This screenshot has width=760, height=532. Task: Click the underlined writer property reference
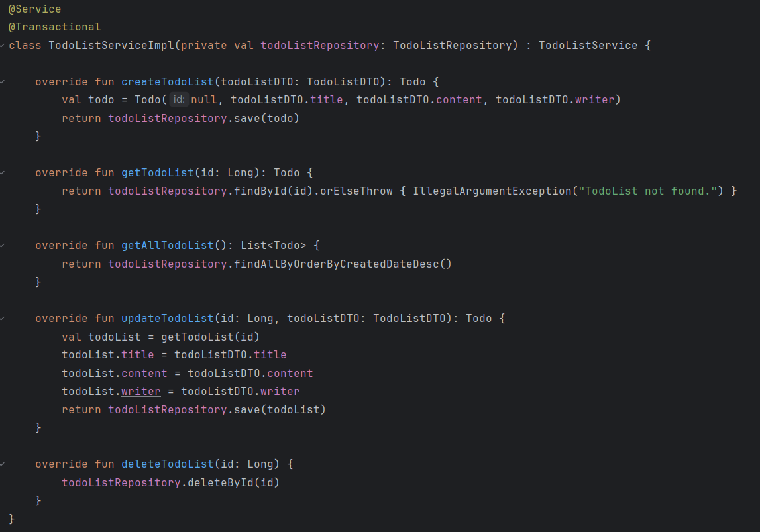pos(140,391)
